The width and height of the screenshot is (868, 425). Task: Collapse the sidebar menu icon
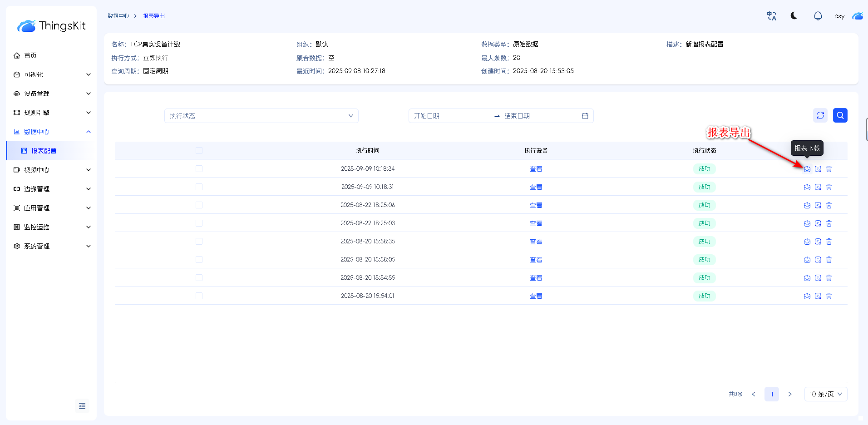[82, 406]
